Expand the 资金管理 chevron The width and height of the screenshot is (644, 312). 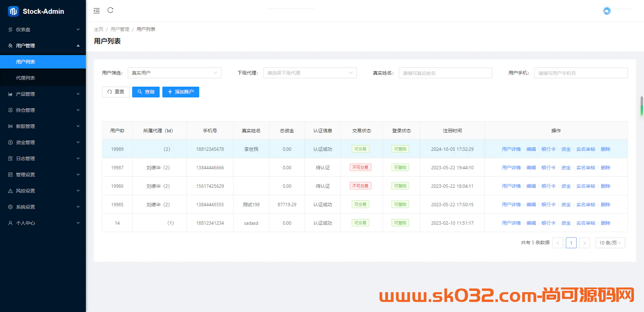click(x=78, y=142)
